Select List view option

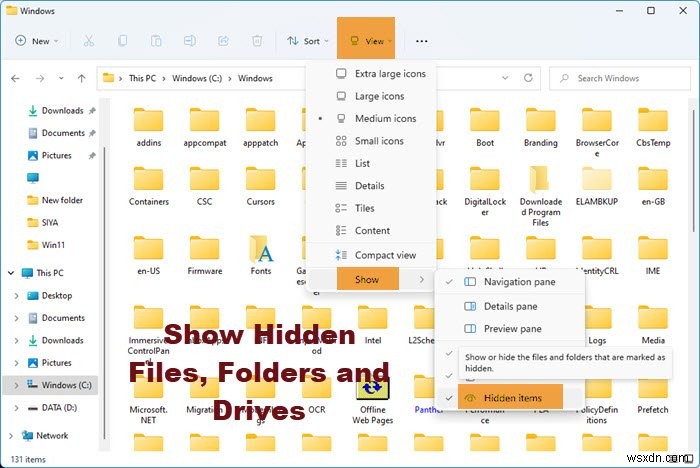click(371, 163)
